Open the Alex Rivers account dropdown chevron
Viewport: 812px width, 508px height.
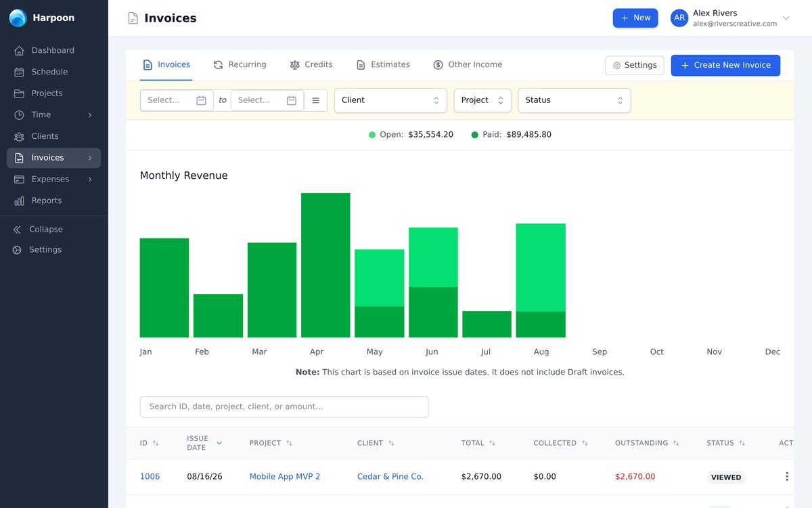[x=786, y=18]
